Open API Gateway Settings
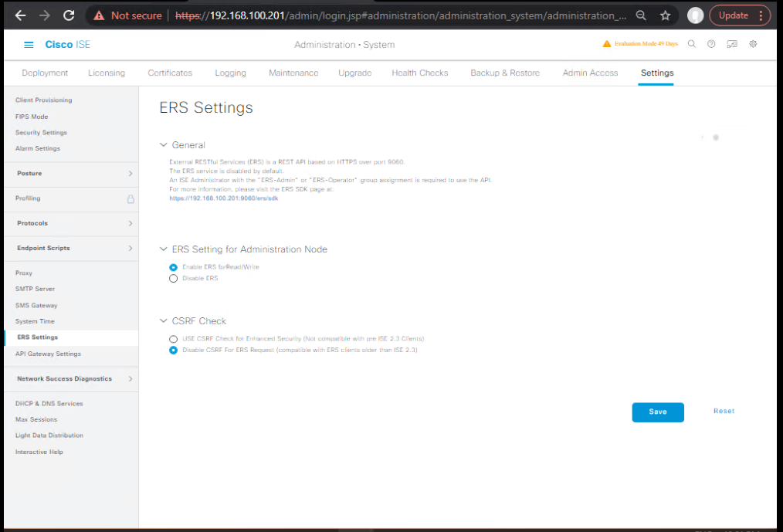The width and height of the screenshot is (783, 532). pyautogui.click(x=48, y=354)
